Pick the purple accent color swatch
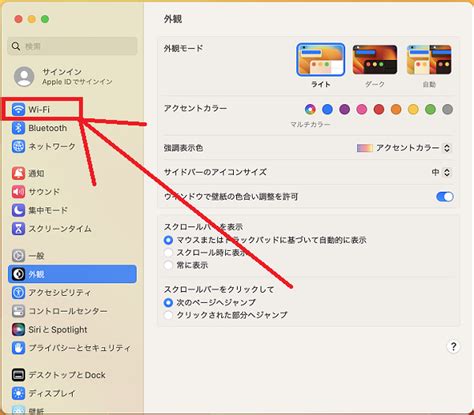The image size is (474, 415). [x=344, y=109]
